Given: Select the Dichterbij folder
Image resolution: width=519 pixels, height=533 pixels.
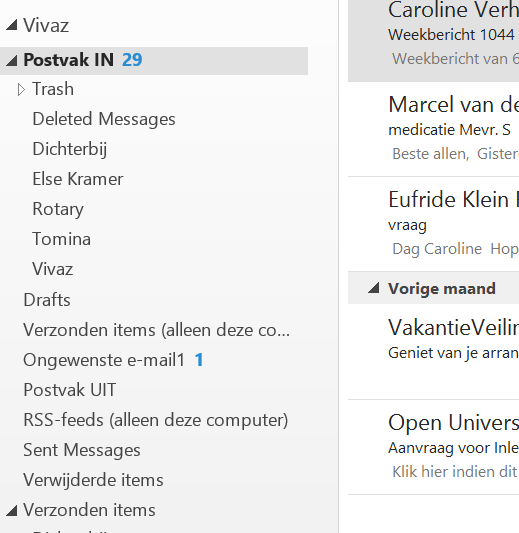Looking at the screenshot, I should [70, 149].
